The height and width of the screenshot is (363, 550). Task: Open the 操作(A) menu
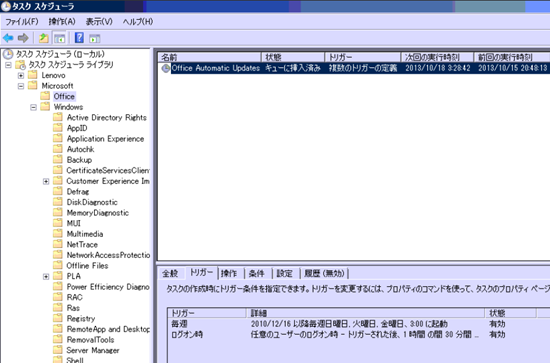(x=62, y=22)
